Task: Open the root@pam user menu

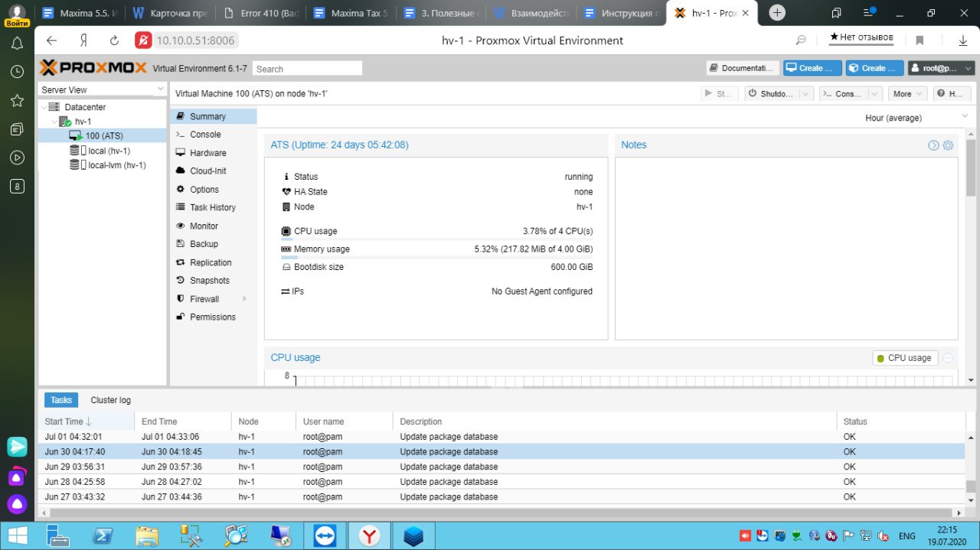Action: [941, 68]
